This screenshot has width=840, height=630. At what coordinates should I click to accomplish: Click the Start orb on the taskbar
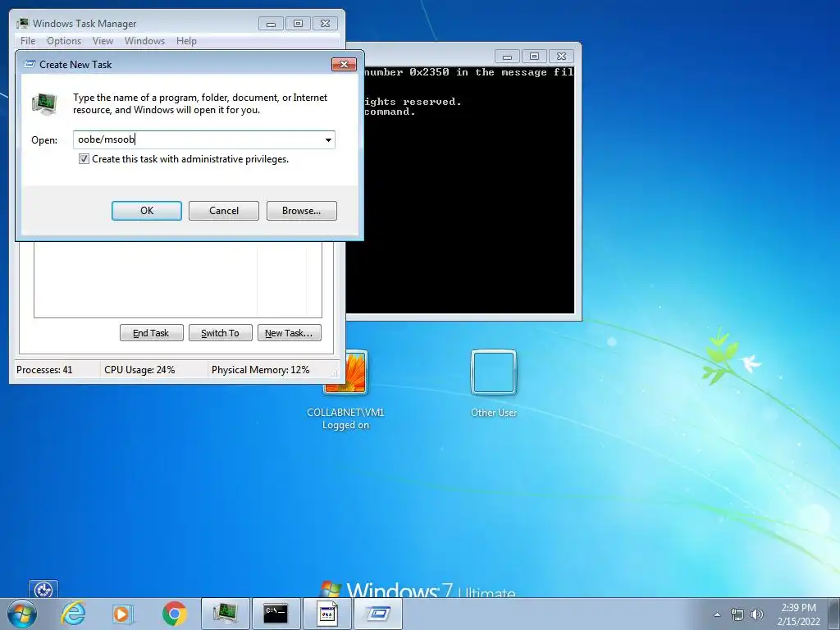[21, 614]
